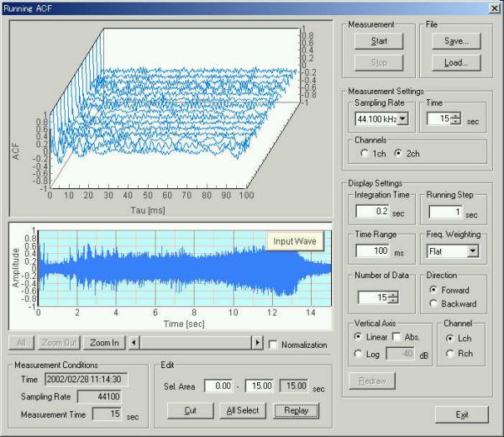Click the Exit button
Image resolution: width=504 pixels, height=437 pixels.
[461, 414]
